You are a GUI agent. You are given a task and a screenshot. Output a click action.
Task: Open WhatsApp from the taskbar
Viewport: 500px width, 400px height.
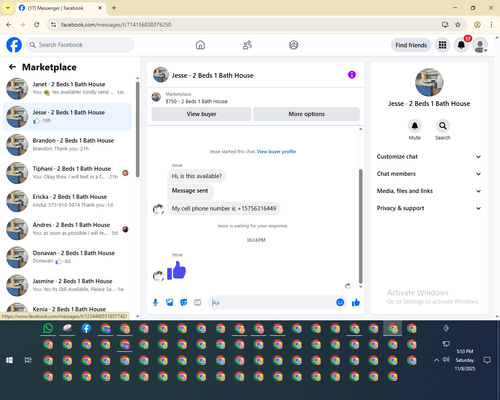pyautogui.click(x=48, y=328)
